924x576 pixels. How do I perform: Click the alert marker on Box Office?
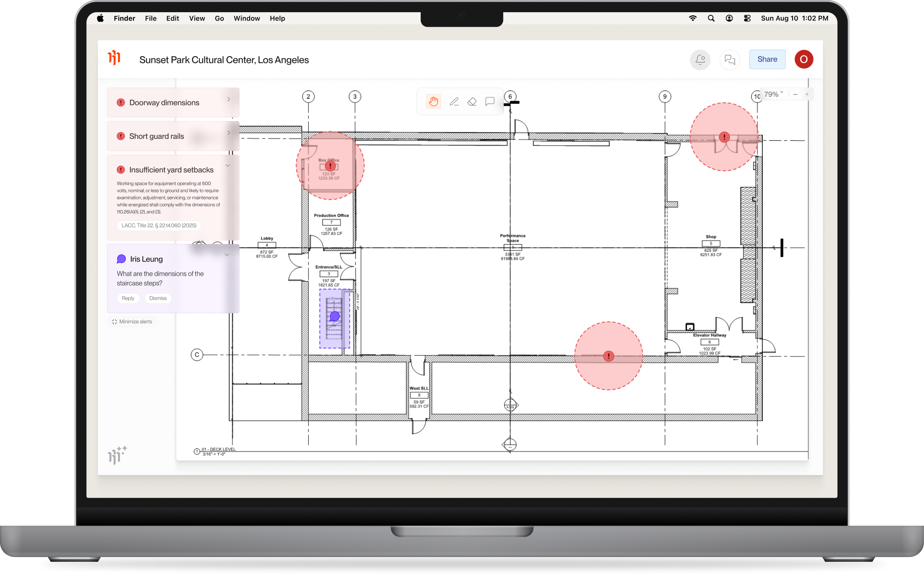tap(330, 166)
